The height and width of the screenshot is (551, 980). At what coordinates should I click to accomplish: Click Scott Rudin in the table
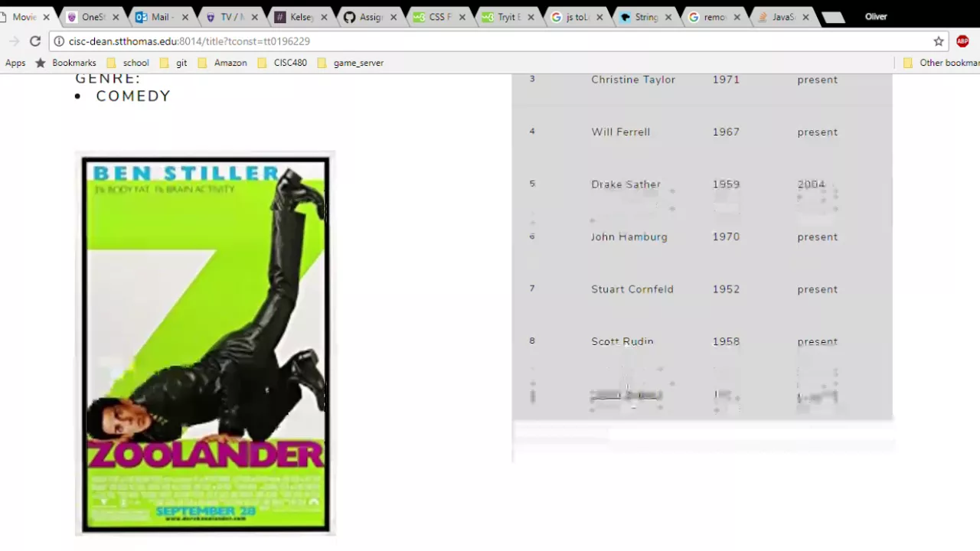[x=622, y=341]
